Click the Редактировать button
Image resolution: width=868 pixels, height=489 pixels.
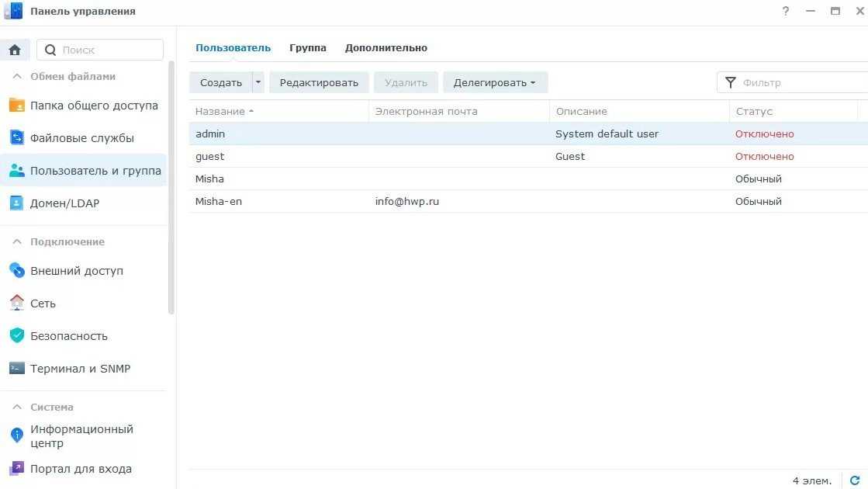319,82
